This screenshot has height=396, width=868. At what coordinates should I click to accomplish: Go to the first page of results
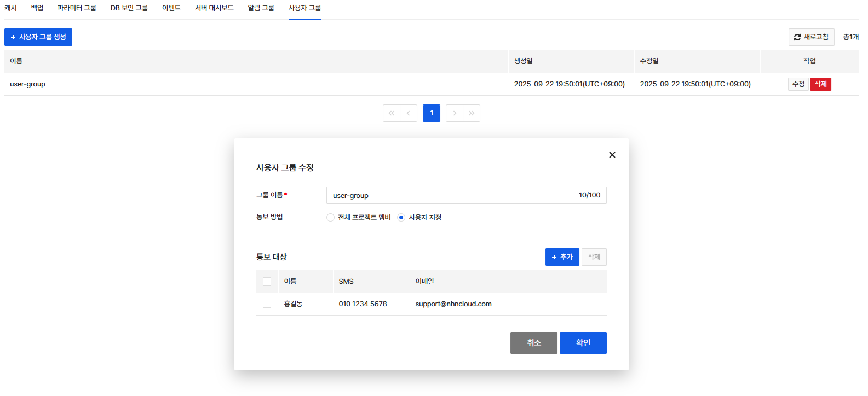point(391,113)
